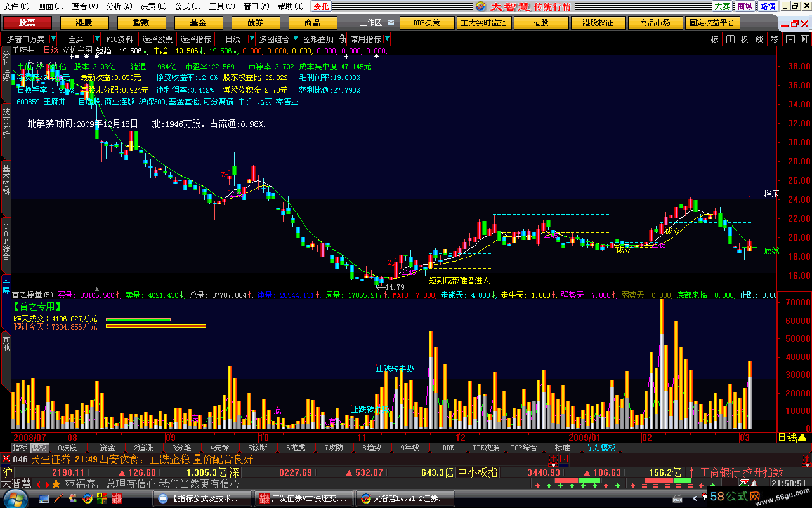Image resolution: width=812 pixels, height=508 pixels.
Task: Click the red left-right arrows beside 大智慧
Action: tap(42, 484)
